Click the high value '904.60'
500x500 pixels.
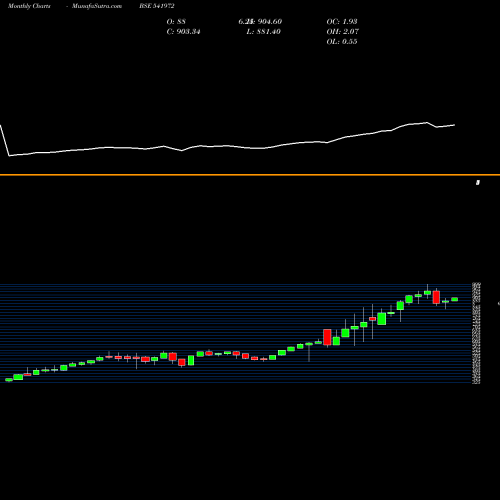(x=270, y=22)
